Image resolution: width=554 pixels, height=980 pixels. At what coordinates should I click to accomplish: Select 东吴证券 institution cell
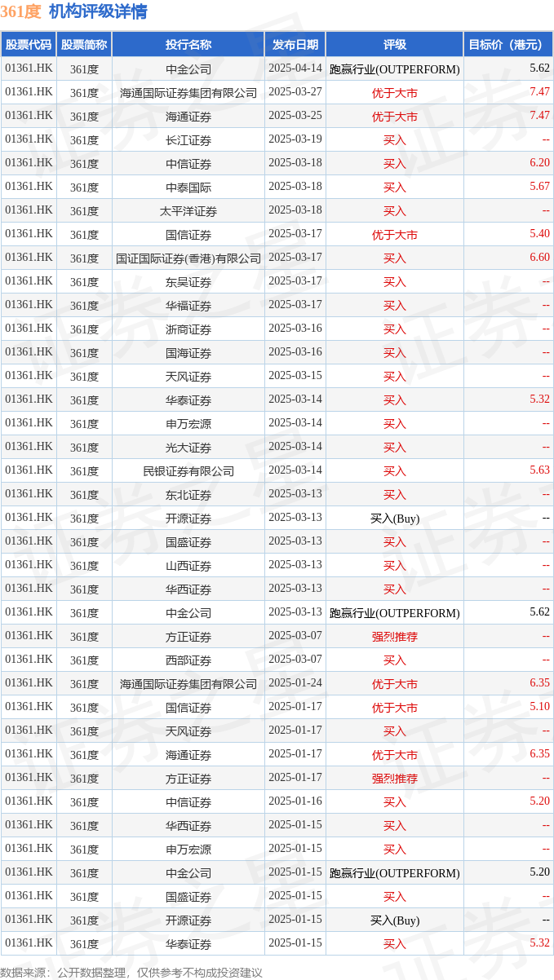click(x=188, y=282)
